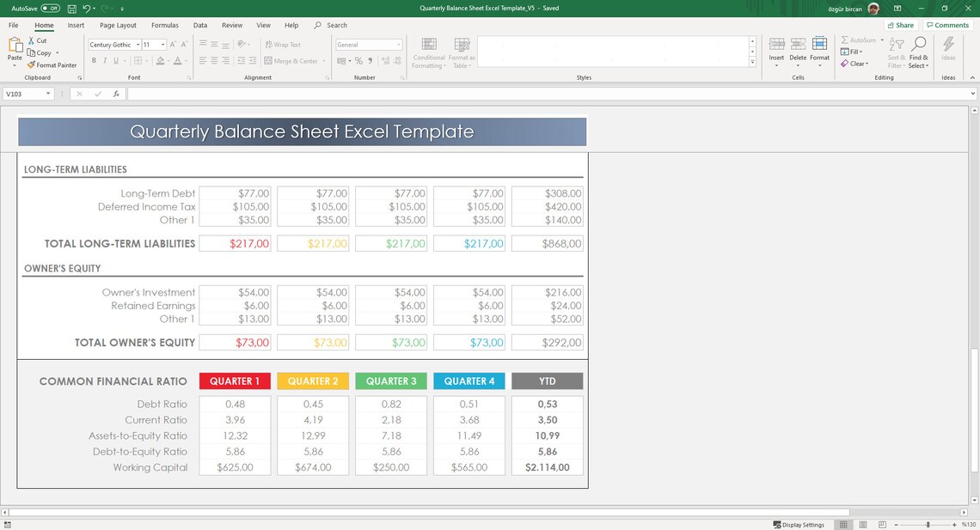Toggle Merge & Center on selection
980x530 pixels.
pyautogui.click(x=287, y=60)
